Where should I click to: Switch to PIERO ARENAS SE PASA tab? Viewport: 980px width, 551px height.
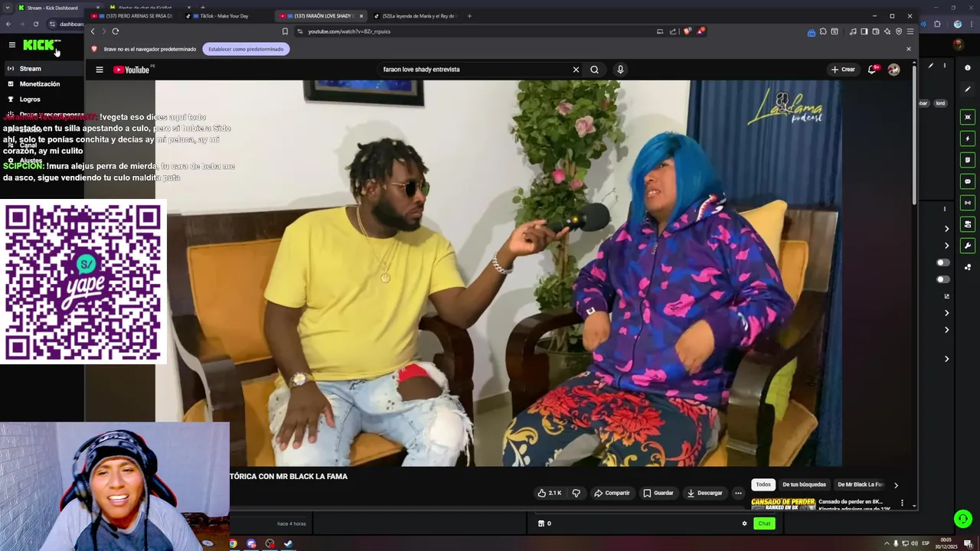click(x=131, y=15)
